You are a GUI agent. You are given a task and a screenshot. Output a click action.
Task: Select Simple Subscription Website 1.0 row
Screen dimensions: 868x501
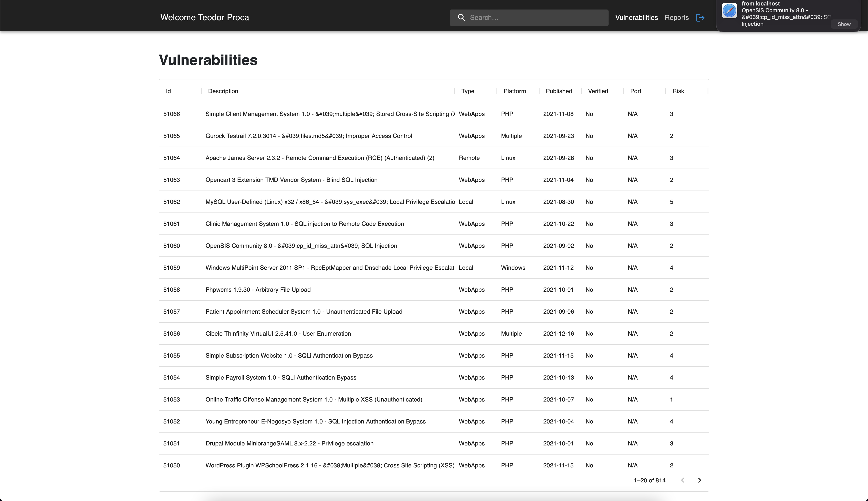coord(434,355)
